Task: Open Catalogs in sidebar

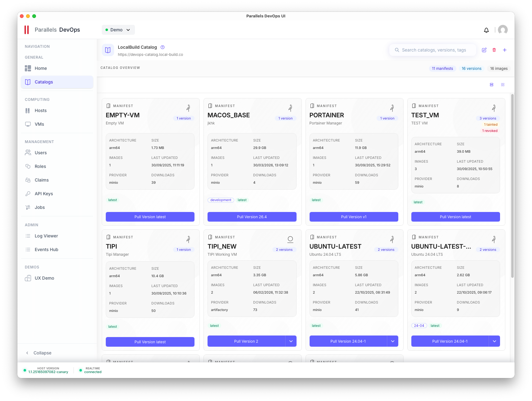Action: coord(57,82)
